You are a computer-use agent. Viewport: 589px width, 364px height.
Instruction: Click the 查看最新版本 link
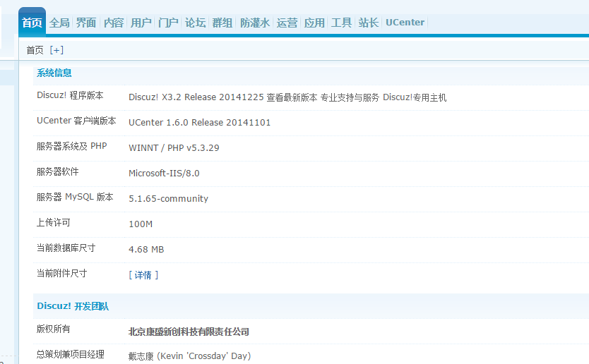click(292, 97)
